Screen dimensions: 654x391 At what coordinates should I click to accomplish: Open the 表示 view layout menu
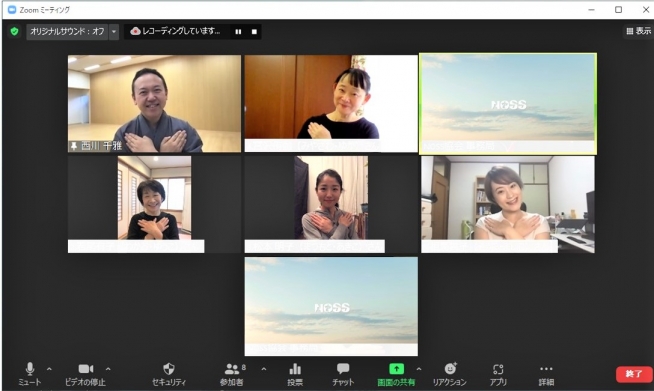click(x=639, y=31)
